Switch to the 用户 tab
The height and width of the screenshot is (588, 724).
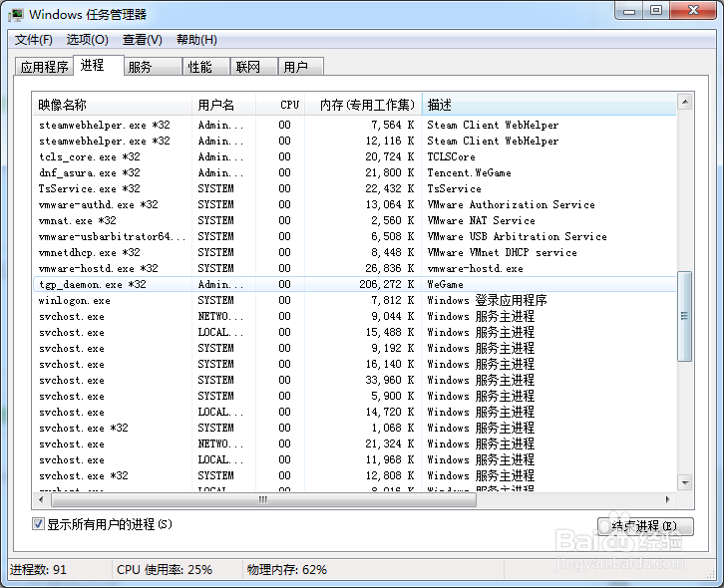point(300,67)
